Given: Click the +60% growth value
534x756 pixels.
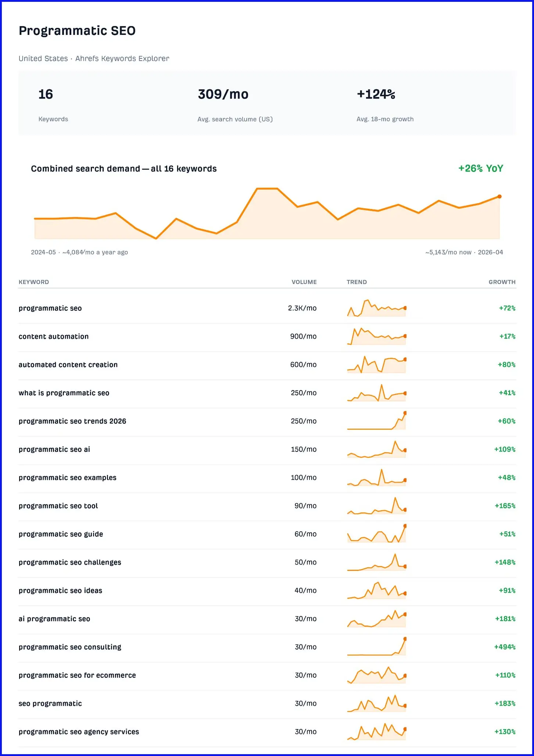Looking at the screenshot, I should [x=507, y=421].
